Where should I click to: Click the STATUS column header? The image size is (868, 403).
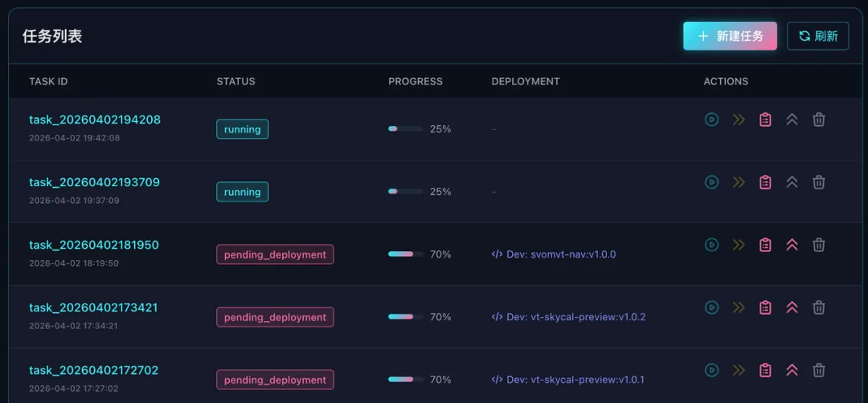coord(235,81)
